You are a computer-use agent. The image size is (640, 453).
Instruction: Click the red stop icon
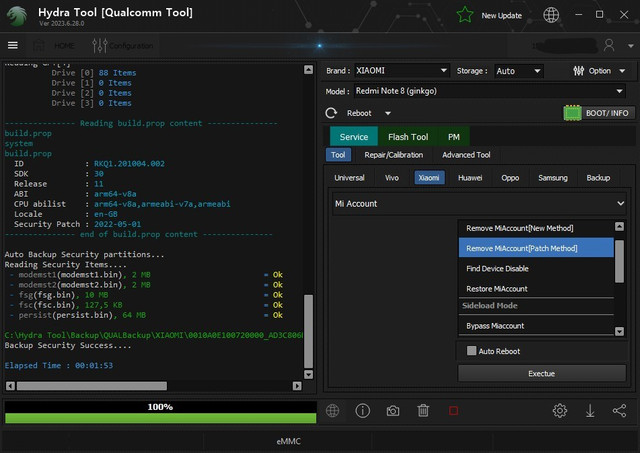[453, 411]
